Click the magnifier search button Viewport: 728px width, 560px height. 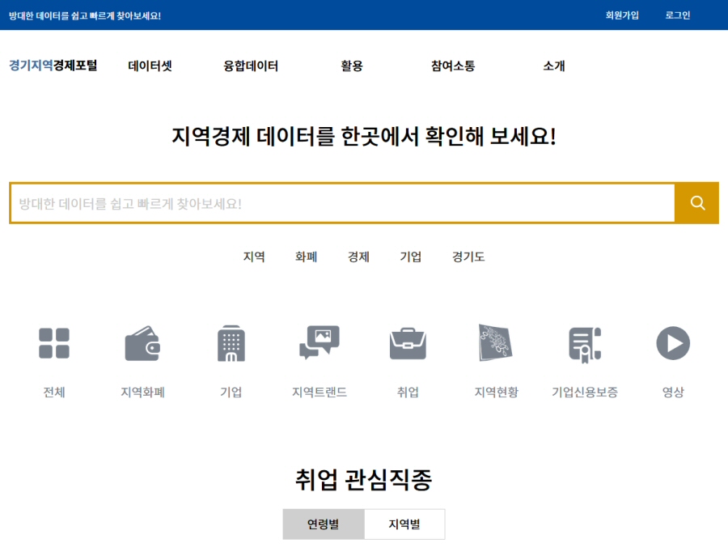click(697, 203)
